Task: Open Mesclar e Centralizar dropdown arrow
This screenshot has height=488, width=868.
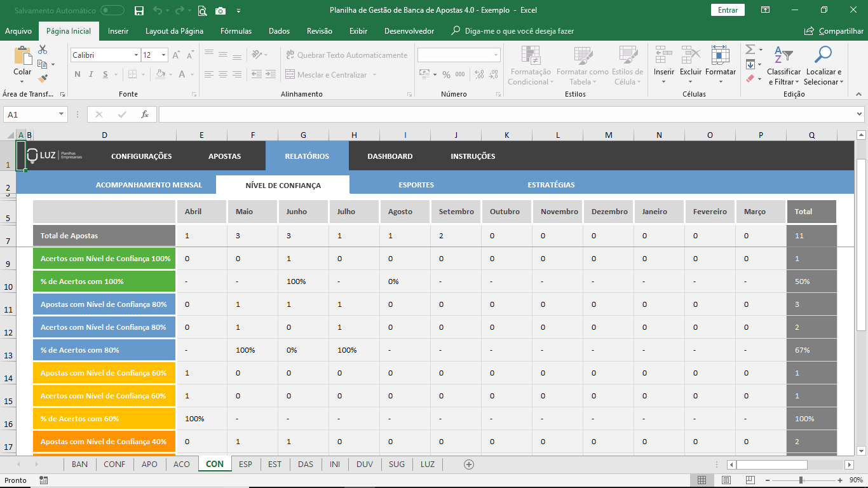Action: click(x=374, y=75)
